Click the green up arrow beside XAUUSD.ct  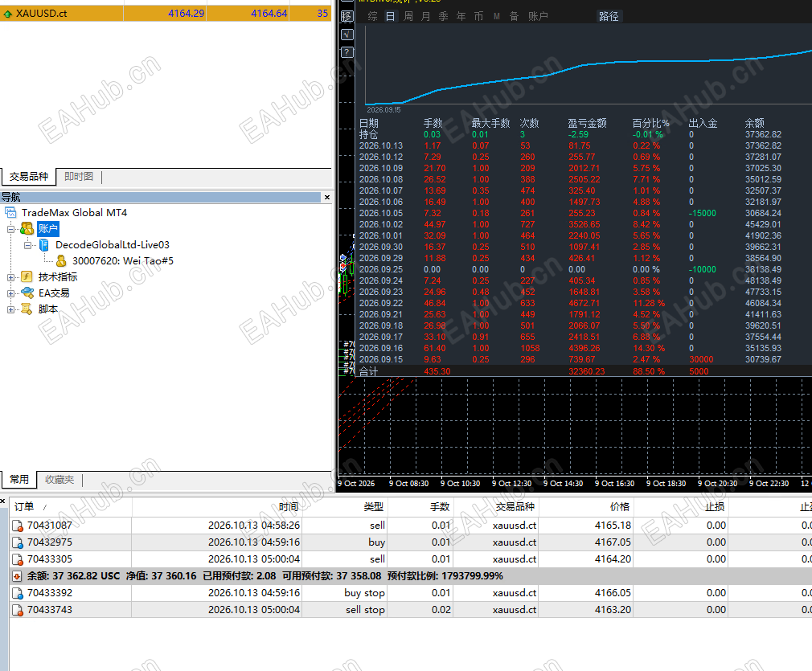[8, 14]
